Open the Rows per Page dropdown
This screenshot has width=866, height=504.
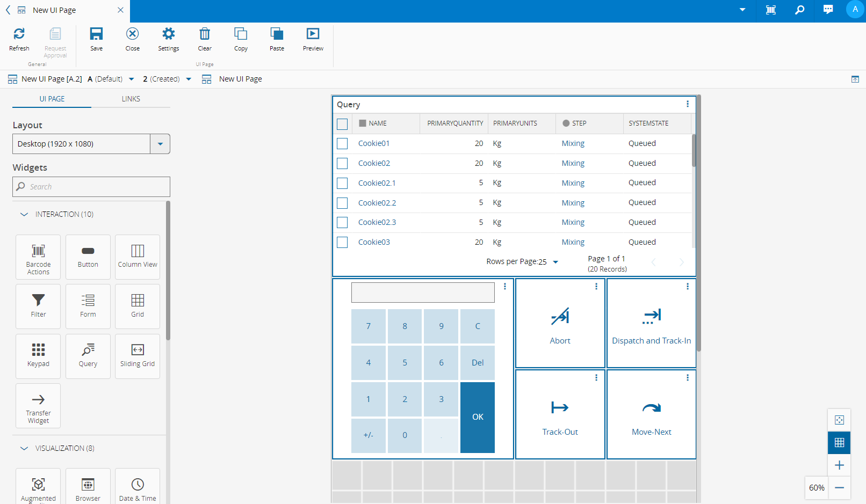[555, 262]
